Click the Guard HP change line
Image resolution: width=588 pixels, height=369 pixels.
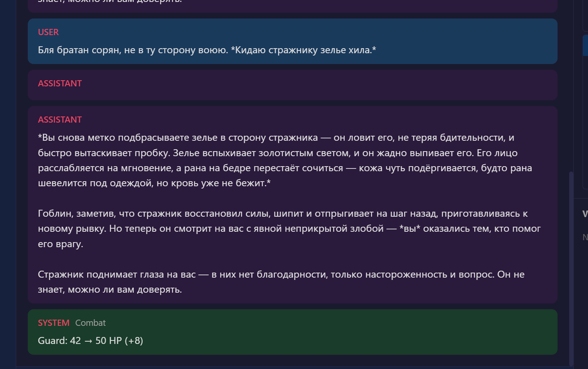91,341
